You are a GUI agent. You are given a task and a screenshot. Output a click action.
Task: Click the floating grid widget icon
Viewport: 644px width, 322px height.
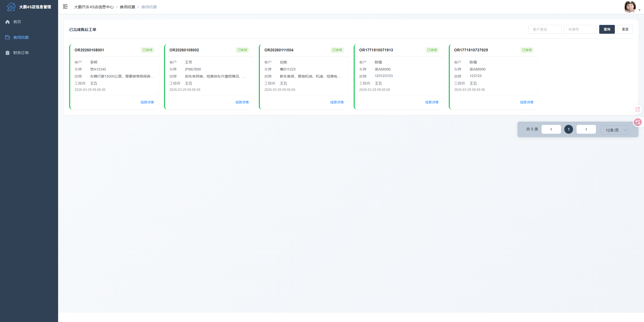click(x=638, y=109)
